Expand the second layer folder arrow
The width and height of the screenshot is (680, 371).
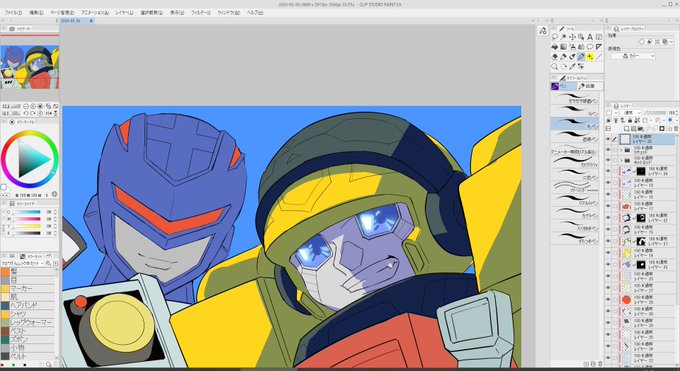(621, 161)
